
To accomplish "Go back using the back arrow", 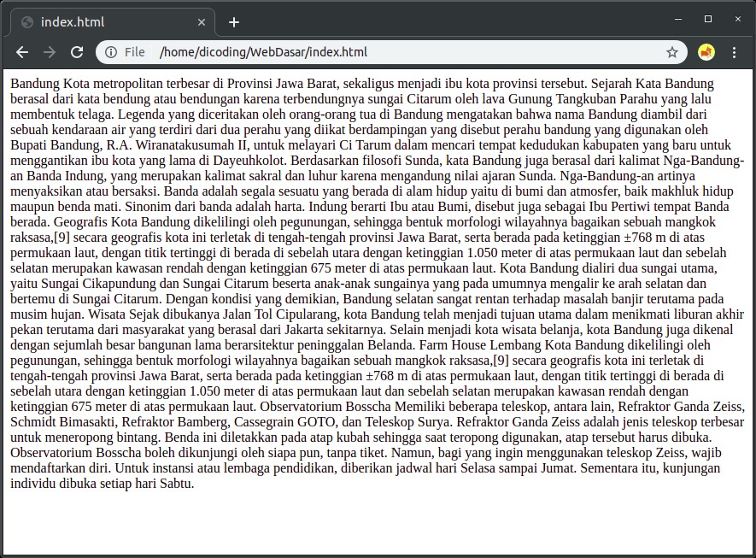I will pyautogui.click(x=22, y=52).
